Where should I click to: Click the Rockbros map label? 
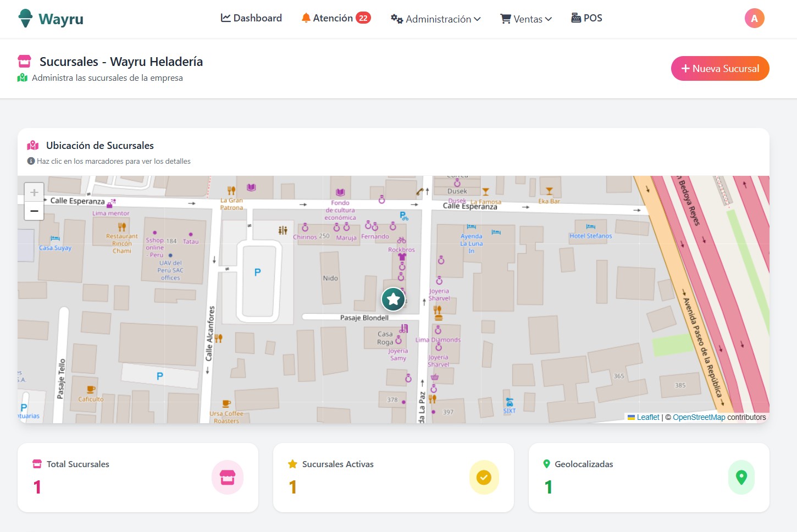tap(401, 250)
